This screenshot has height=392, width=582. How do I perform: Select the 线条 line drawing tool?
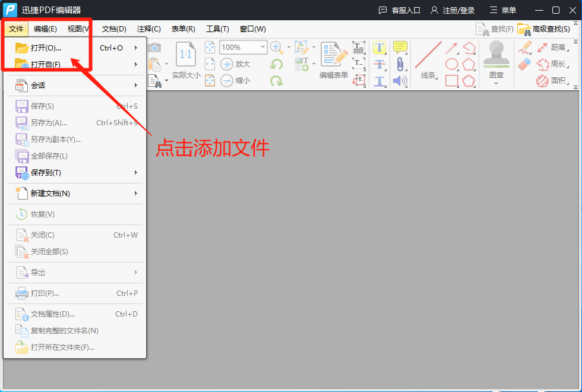point(428,60)
